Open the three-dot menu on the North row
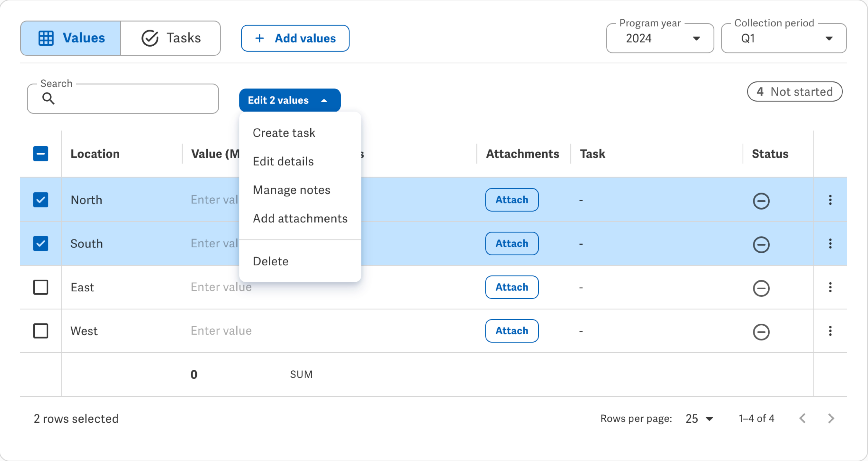This screenshot has width=868, height=461. [830, 200]
